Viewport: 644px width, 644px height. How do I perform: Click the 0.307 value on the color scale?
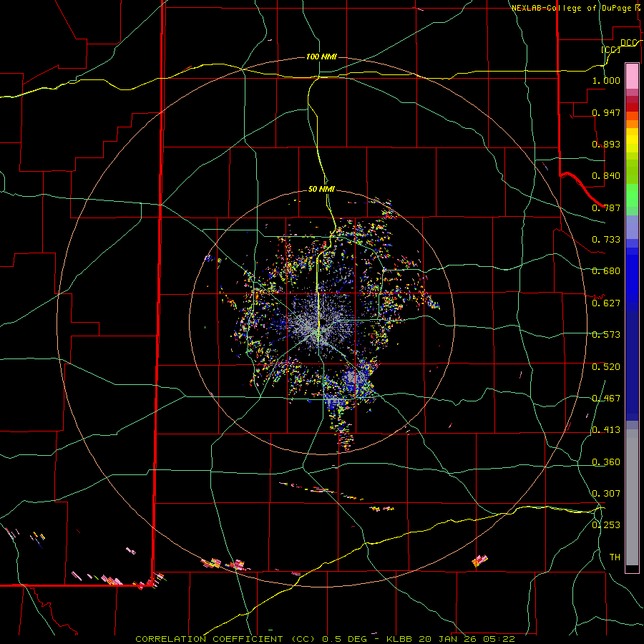606,494
